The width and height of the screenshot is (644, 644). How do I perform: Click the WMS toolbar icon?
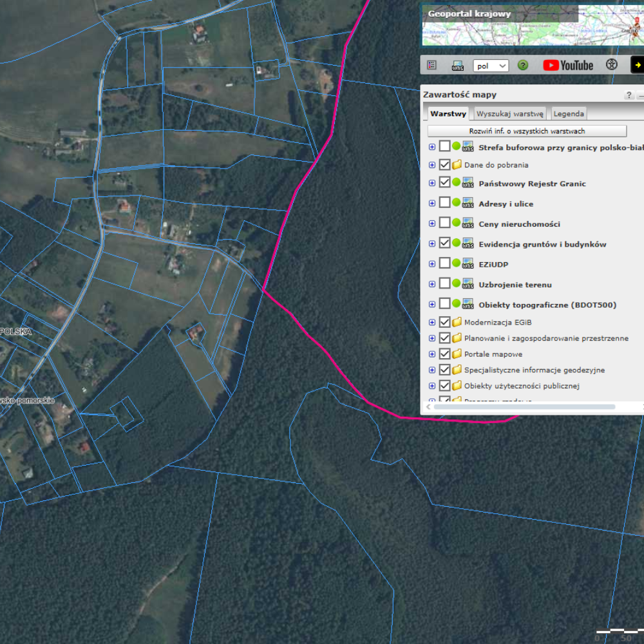point(458,66)
